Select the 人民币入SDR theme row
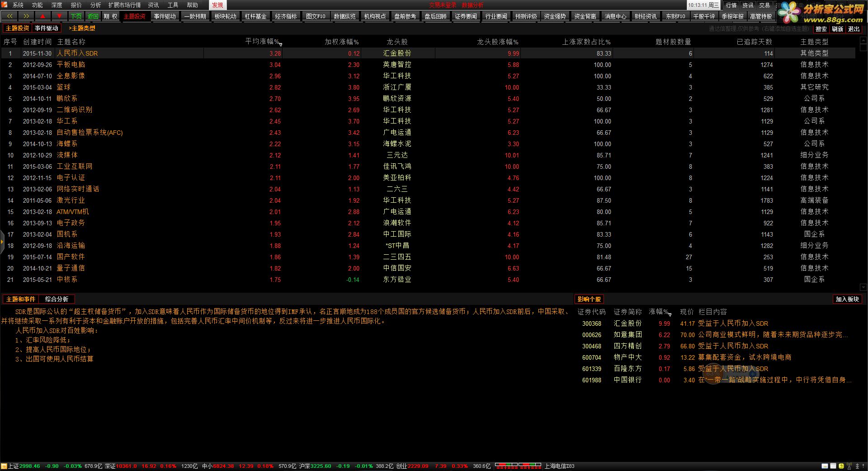Image resolution: width=868 pixels, height=471 pixels. coord(428,53)
